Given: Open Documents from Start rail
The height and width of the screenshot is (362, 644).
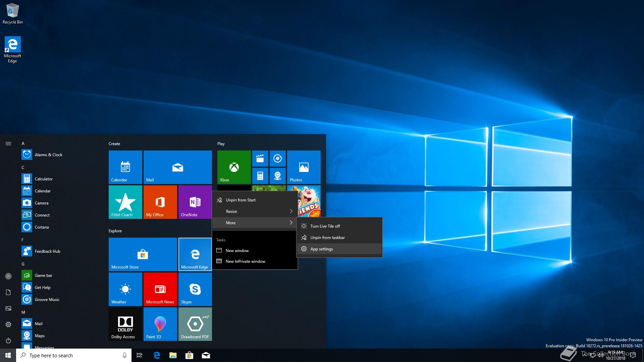Looking at the screenshot, I should tap(8, 292).
